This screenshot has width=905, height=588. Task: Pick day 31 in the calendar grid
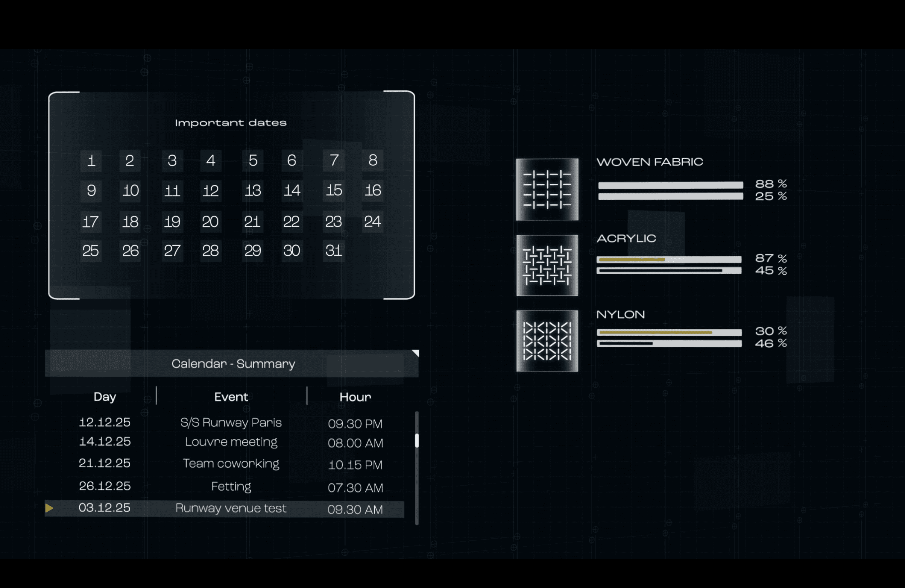tap(333, 251)
